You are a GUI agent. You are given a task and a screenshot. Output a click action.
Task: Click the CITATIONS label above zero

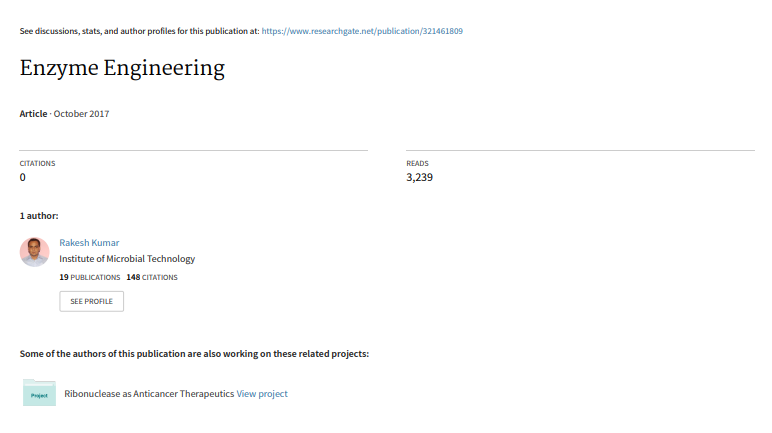pyautogui.click(x=37, y=164)
